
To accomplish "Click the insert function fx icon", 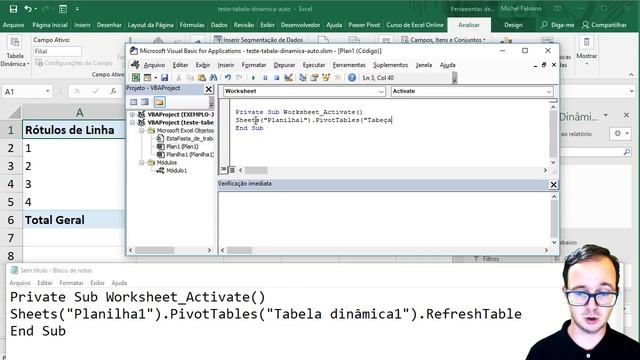I will (113, 91).
